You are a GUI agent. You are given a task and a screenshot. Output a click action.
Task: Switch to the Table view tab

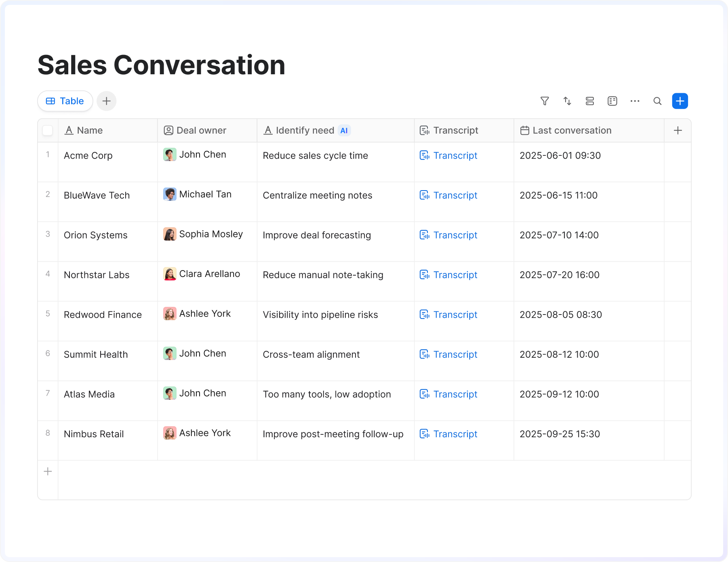pyautogui.click(x=65, y=101)
